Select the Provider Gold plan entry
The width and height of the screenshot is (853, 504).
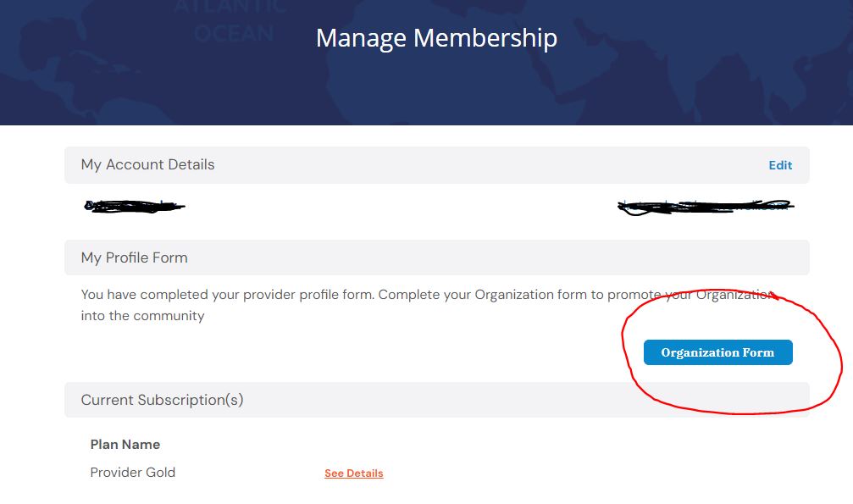133,473
